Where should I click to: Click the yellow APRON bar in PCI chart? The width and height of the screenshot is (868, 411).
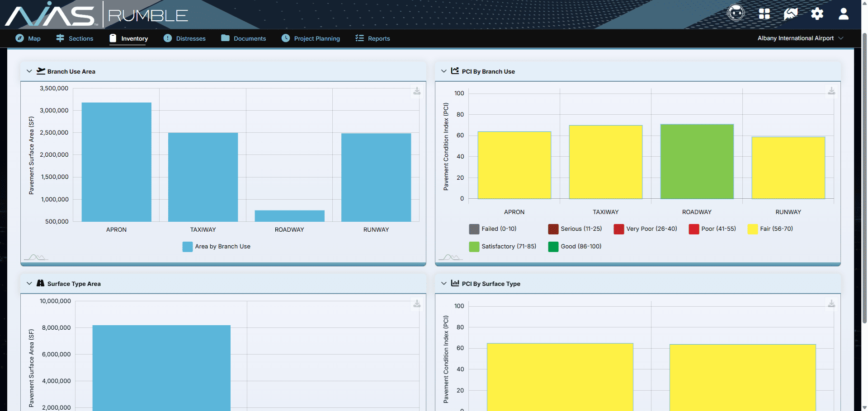pyautogui.click(x=514, y=165)
